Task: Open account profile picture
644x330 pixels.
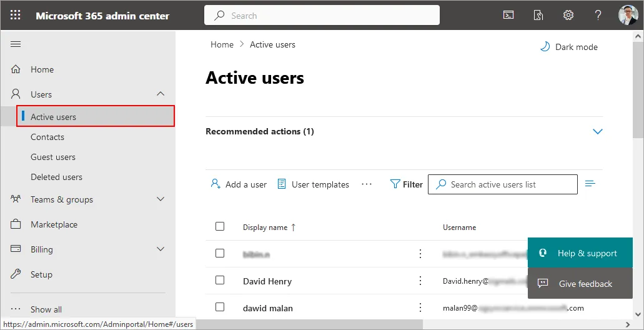Action: [628, 15]
